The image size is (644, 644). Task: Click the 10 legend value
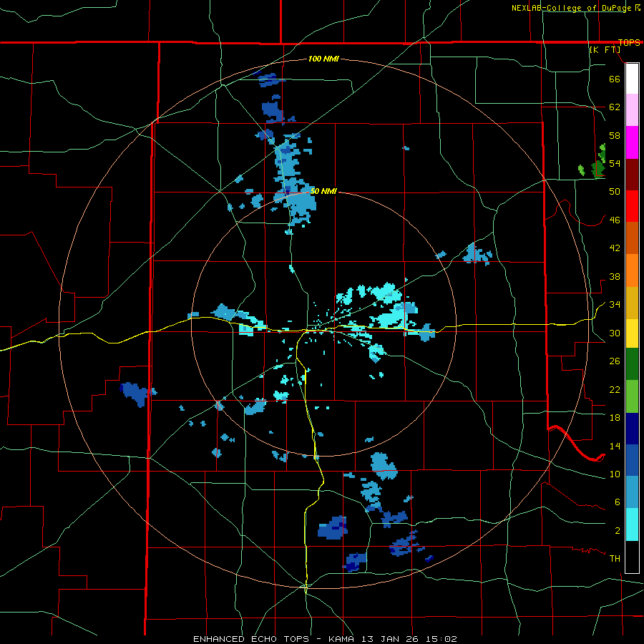click(x=615, y=474)
